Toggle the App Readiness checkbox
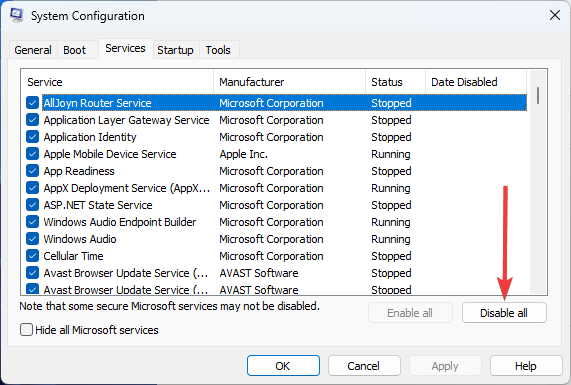Viewport: 571px width, 385px height. click(32, 171)
